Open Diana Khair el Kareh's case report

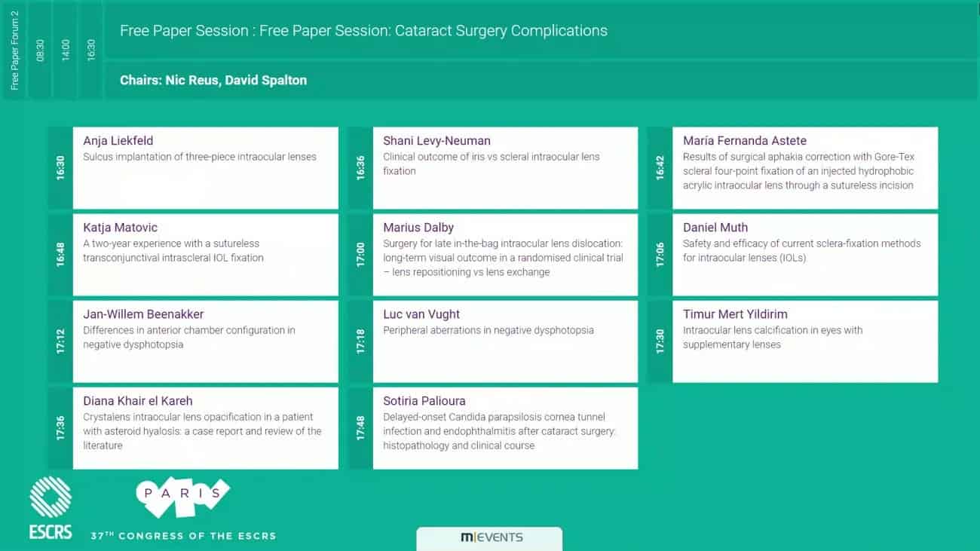193,428
